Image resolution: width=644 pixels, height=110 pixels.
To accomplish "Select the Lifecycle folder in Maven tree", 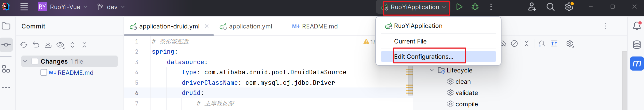I will (x=459, y=70).
